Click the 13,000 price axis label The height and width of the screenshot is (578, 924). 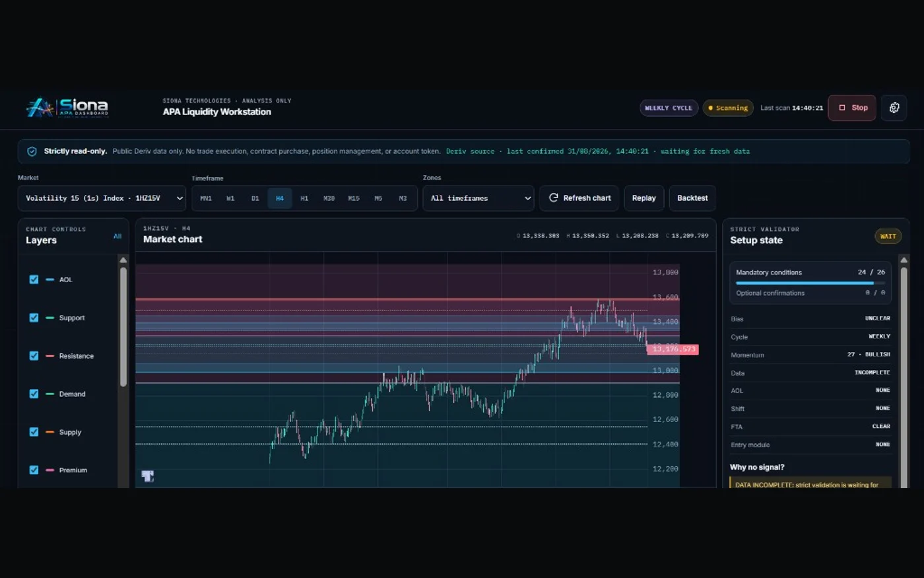(665, 371)
